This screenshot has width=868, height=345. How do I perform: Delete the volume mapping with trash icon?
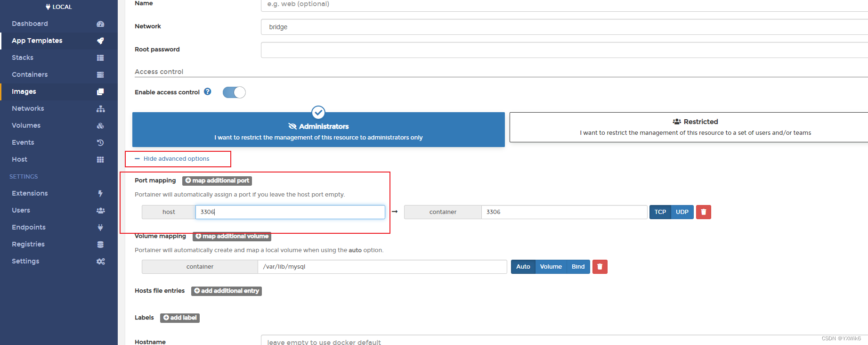pos(600,267)
